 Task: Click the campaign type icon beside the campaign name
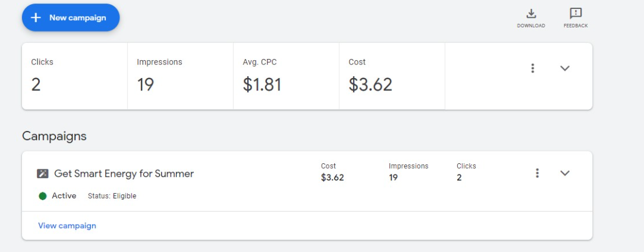point(42,174)
